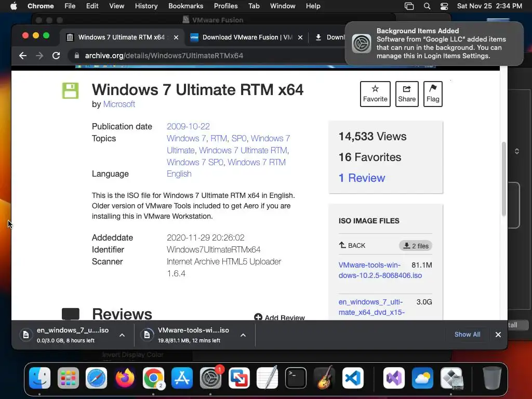
Task: Switch to Windows 7 Ultimate RTM x64 tab
Action: [122, 37]
